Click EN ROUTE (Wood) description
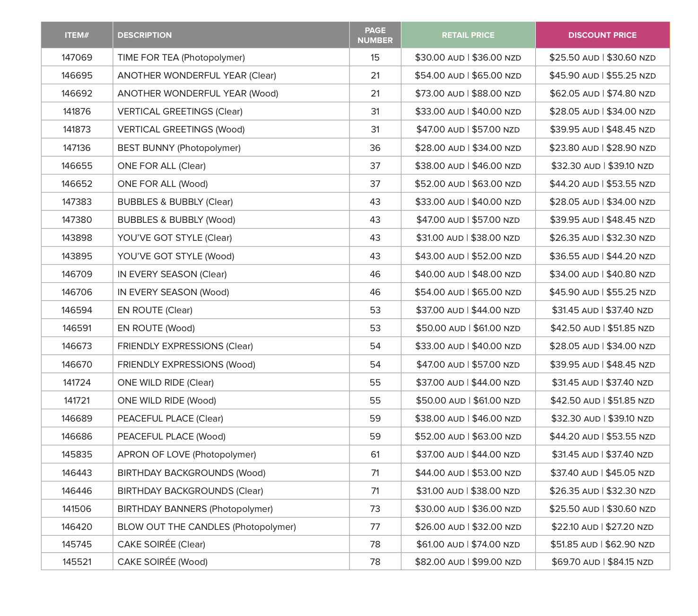Image resolution: width=698 pixels, height=616 pixels. tap(156, 328)
